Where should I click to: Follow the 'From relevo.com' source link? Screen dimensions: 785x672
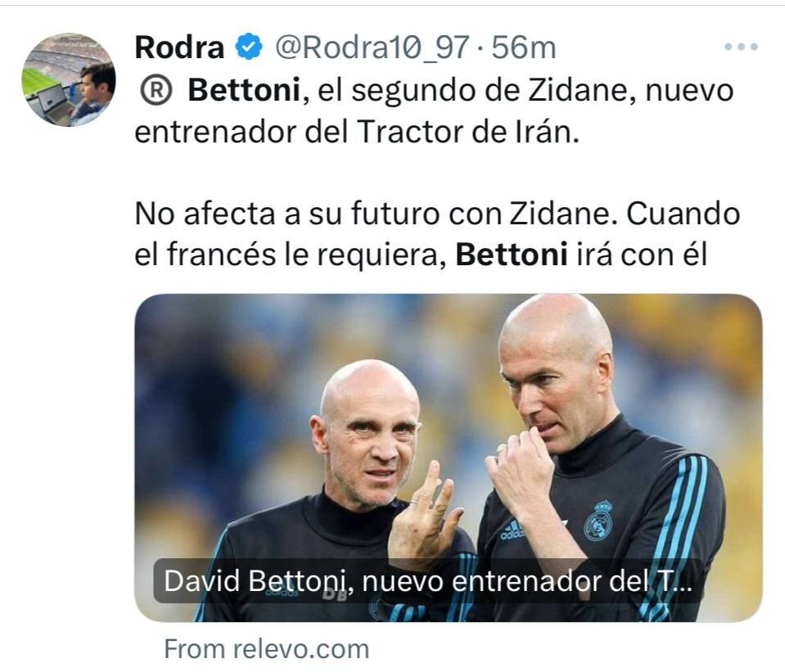tap(267, 649)
